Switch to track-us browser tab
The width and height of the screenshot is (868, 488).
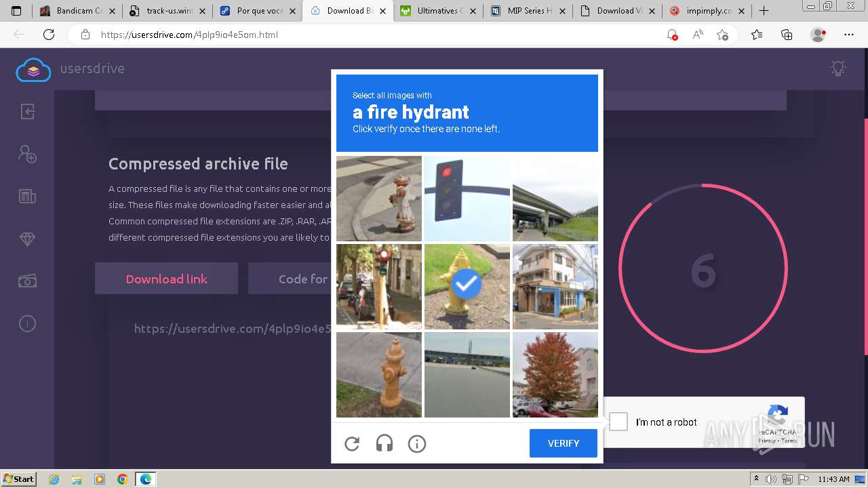tap(168, 11)
